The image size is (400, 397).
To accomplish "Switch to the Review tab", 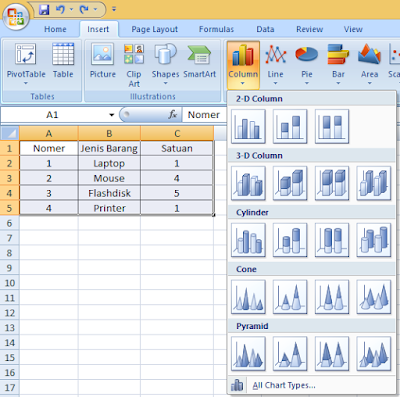I will (x=310, y=29).
